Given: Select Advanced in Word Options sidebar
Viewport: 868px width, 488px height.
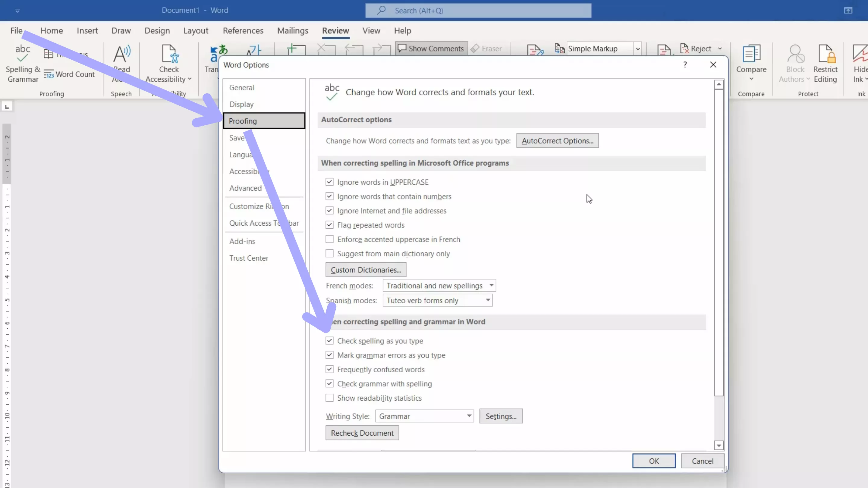Looking at the screenshot, I should coord(245,188).
